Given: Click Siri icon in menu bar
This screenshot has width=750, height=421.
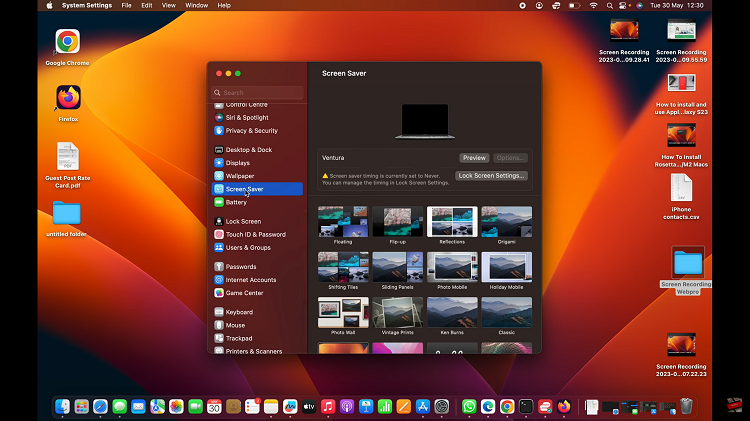Looking at the screenshot, I should point(640,5).
